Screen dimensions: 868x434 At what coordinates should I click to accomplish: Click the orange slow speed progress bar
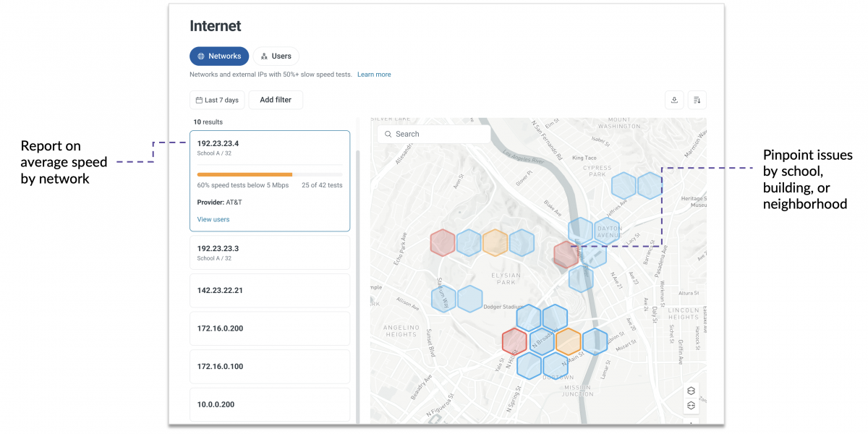pos(244,174)
